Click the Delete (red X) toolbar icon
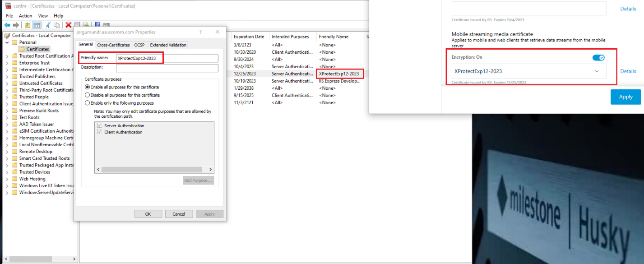Screen dimensions: 644x264 pyautogui.click(x=69, y=24)
